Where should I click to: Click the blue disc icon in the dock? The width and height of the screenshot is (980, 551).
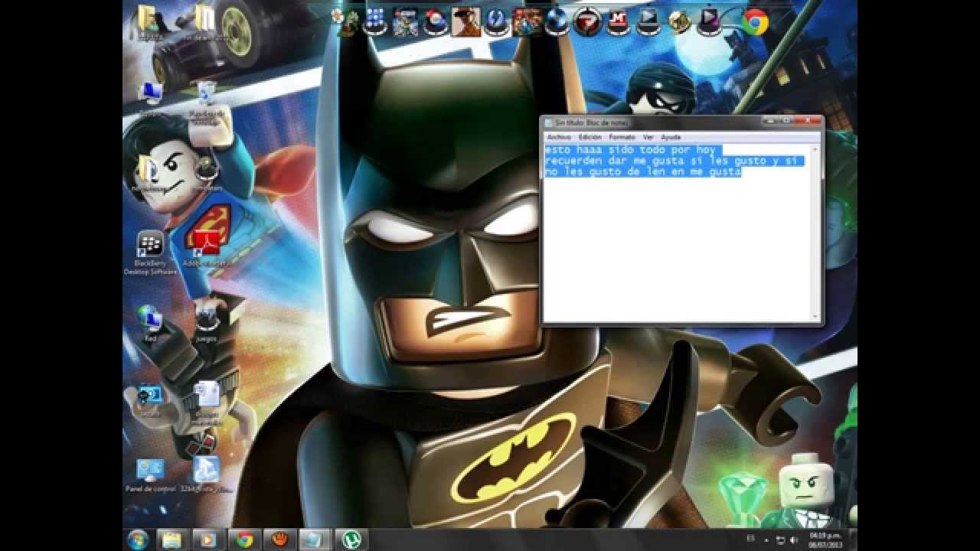click(557, 21)
